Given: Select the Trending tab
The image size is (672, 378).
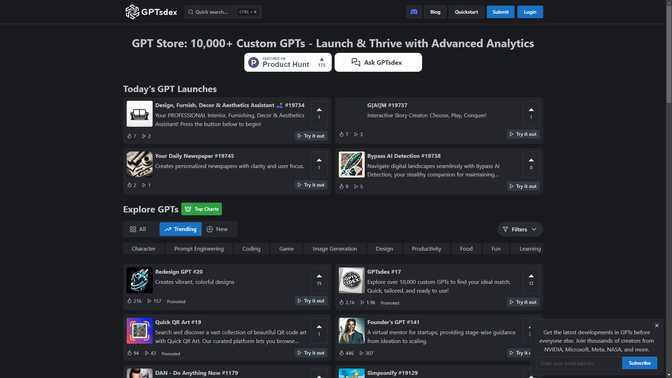Looking at the screenshot, I should pyautogui.click(x=180, y=229).
